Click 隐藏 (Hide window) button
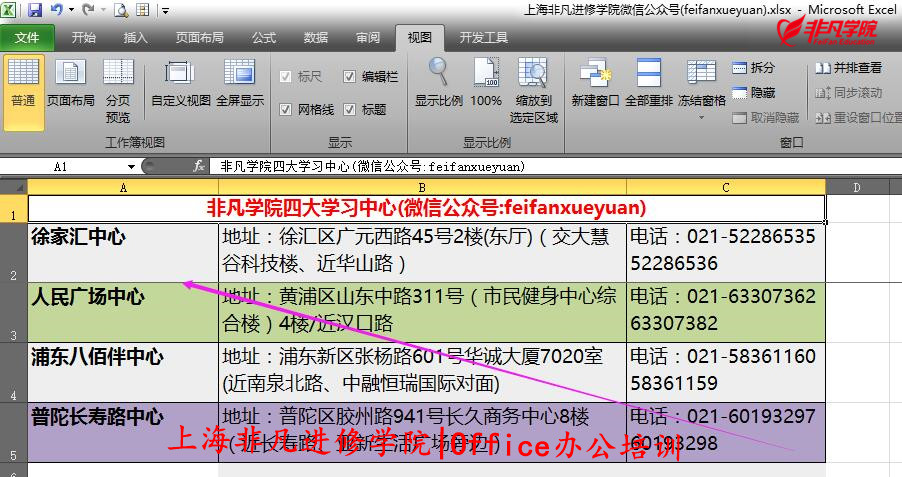The height and width of the screenshot is (477, 902). pyautogui.click(x=754, y=93)
